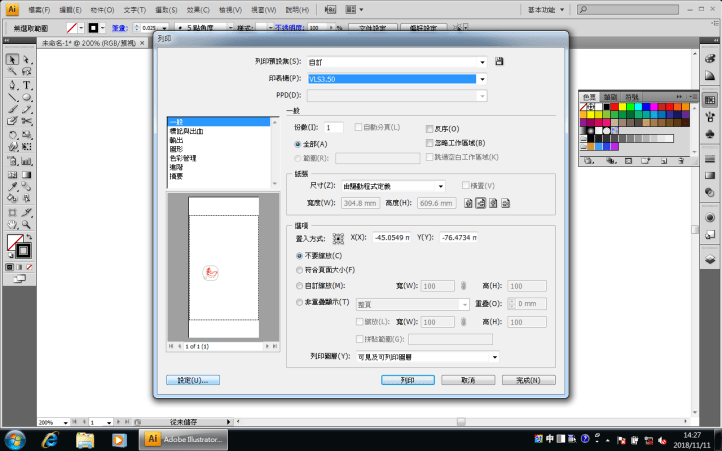Select the Selection arrow tool

[x=12, y=59]
